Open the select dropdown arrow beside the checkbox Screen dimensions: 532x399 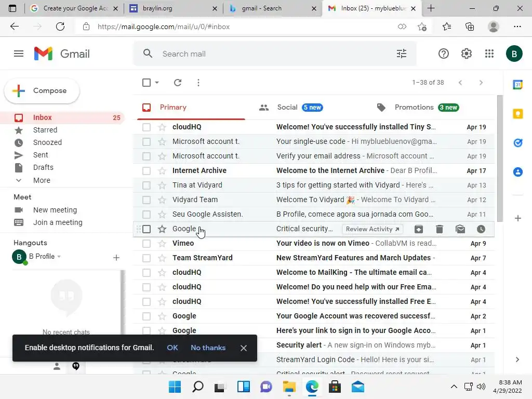coord(157,83)
